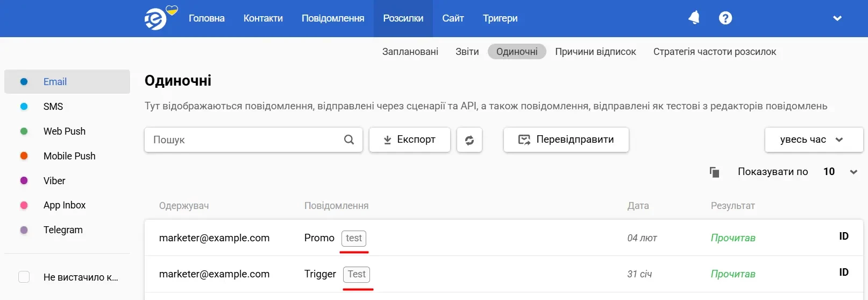Toggle the Не вистачило к... checkbox
The width and height of the screenshot is (868, 300).
[x=24, y=277]
